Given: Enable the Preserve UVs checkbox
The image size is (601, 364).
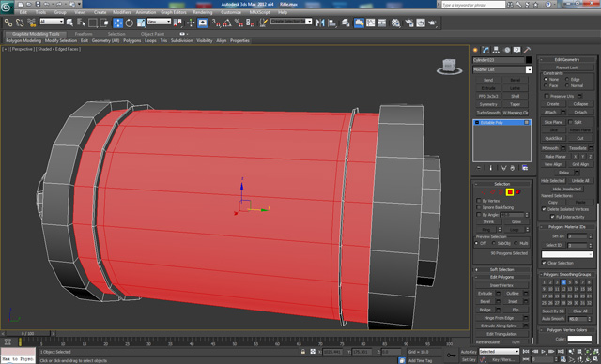Looking at the screenshot, I should point(547,96).
